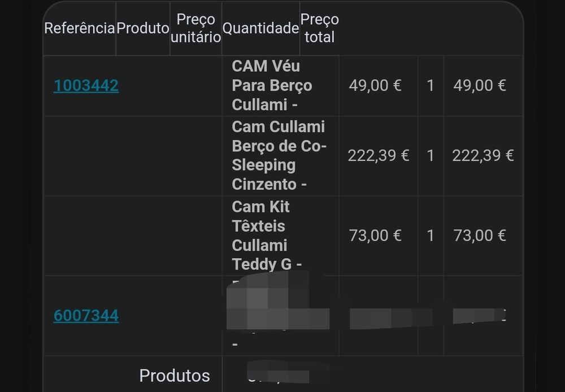Click the Cam Kit Têxteis Cullami product name
The width and height of the screenshot is (565, 392).
pyautogui.click(x=262, y=236)
